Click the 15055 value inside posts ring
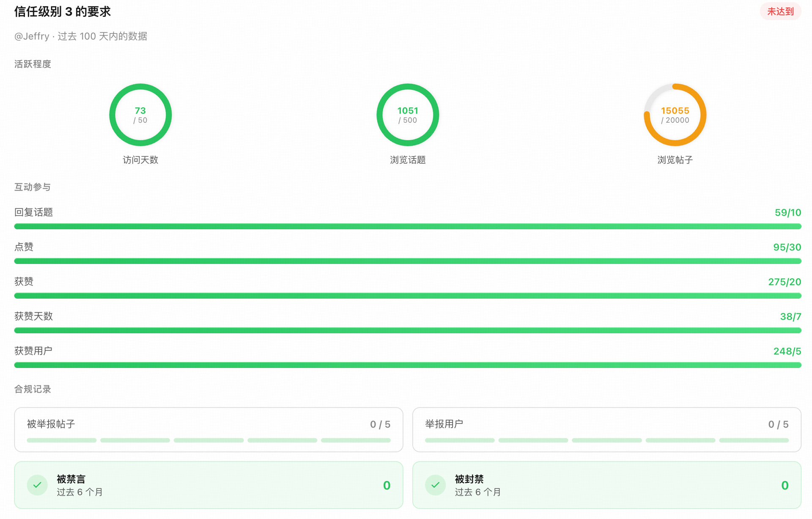This screenshot has height=519, width=812. coord(675,111)
